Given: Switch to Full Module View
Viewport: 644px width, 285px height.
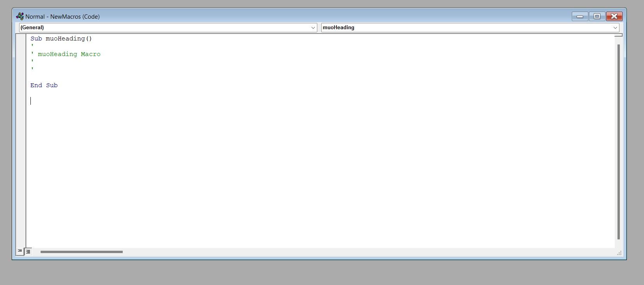Looking at the screenshot, I should point(28,252).
